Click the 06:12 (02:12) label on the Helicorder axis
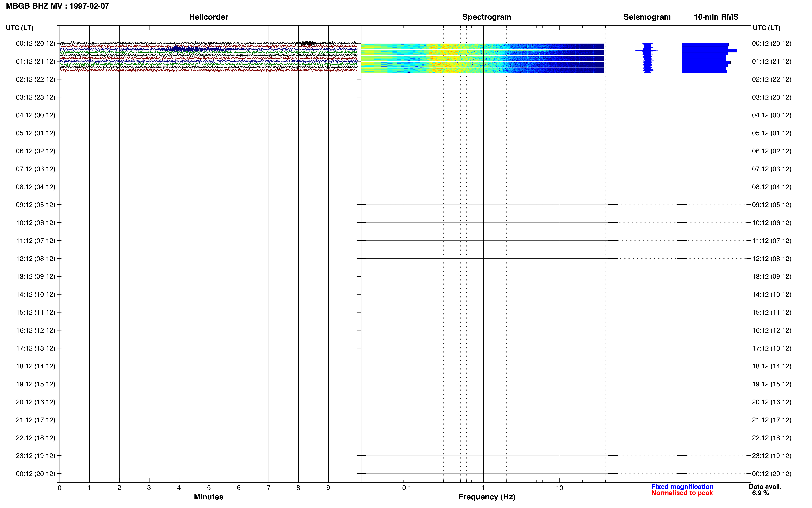Viewport: 812px width, 508px height. (x=35, y=151)
